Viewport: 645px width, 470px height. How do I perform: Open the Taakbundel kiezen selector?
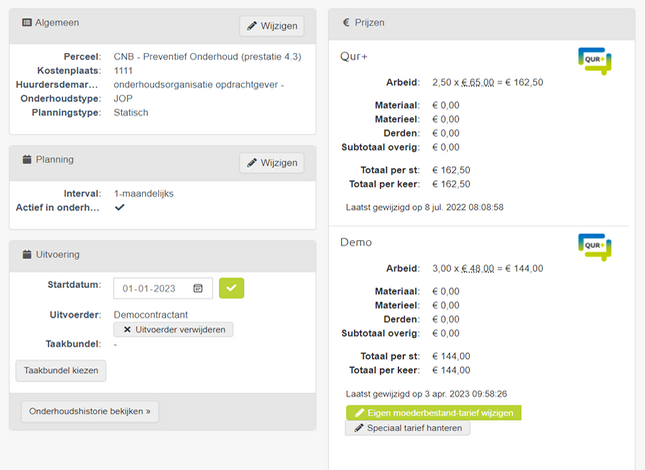pos(61,370)
